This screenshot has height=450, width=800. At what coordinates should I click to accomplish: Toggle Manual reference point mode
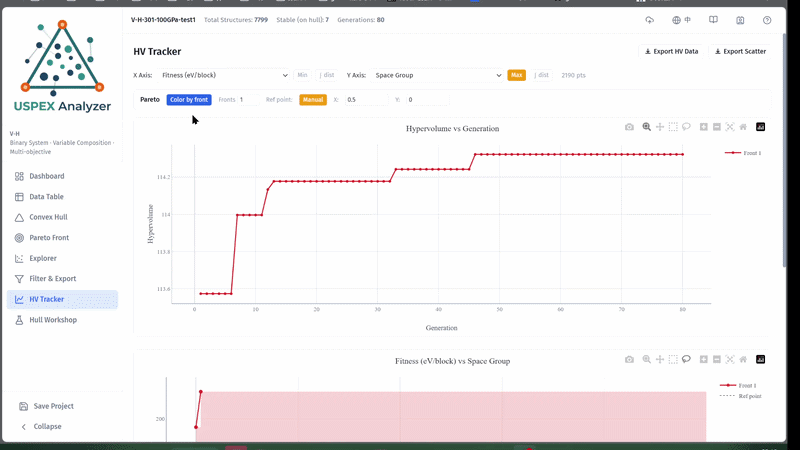click(x=313, y=99)
